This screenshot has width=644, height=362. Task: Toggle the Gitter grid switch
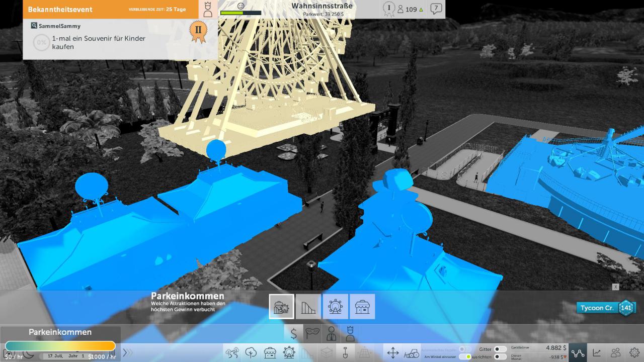click(500, 349)
